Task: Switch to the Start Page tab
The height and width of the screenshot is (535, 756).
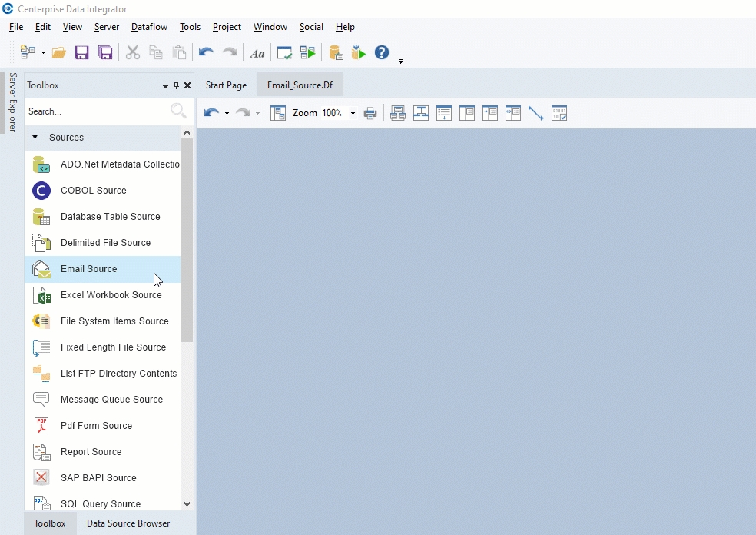Action: pos(226,85)
